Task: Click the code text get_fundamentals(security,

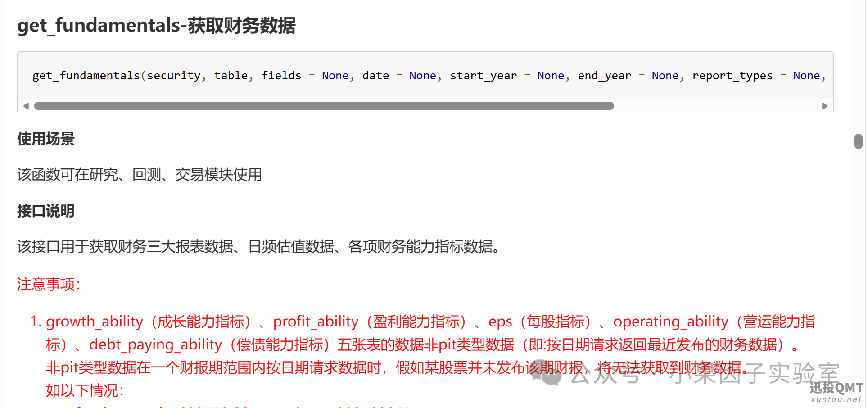Action: pyautogui.click(x=119, y=76)
